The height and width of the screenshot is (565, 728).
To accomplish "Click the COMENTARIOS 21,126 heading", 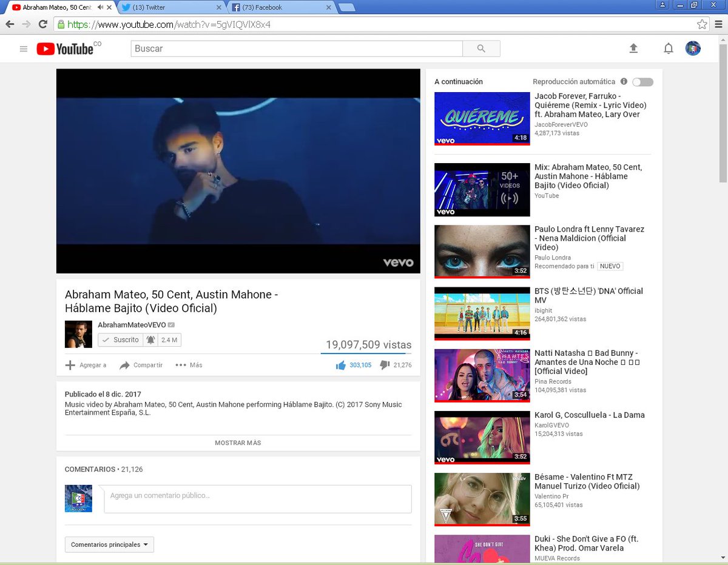I will point(104,469).
